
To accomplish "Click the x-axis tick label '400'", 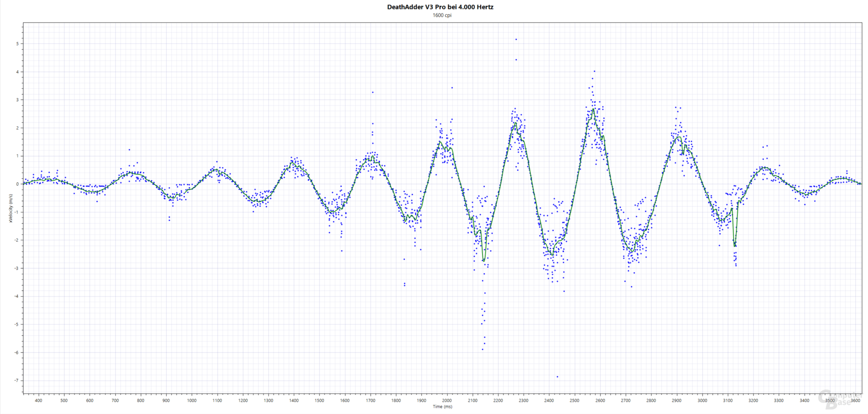I will [38, 400].
